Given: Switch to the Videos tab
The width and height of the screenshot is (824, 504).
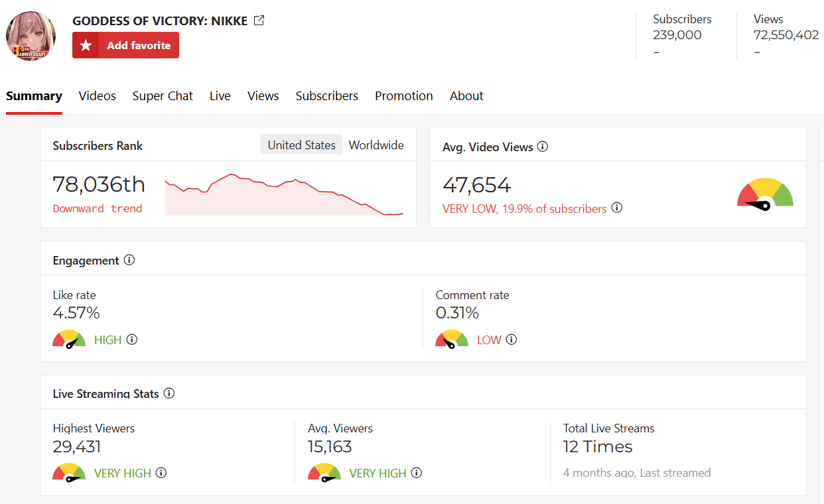Looking at the screenshot, I should [x=98, y=96].
